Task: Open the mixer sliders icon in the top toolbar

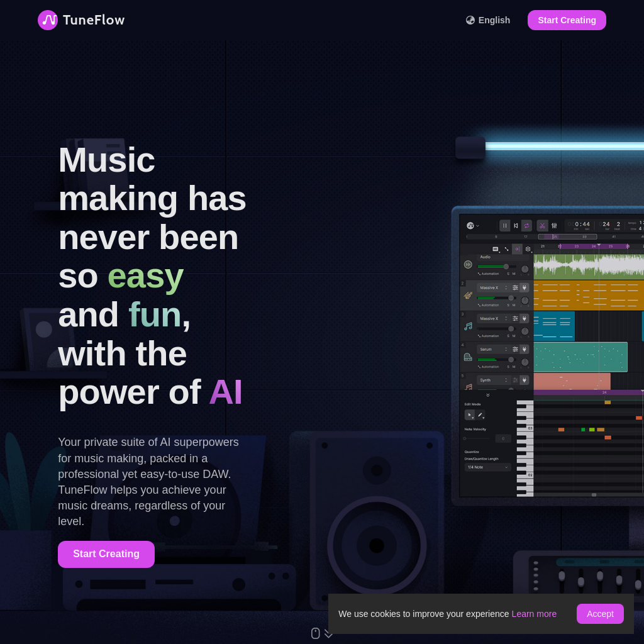Action: pos(554,225)
